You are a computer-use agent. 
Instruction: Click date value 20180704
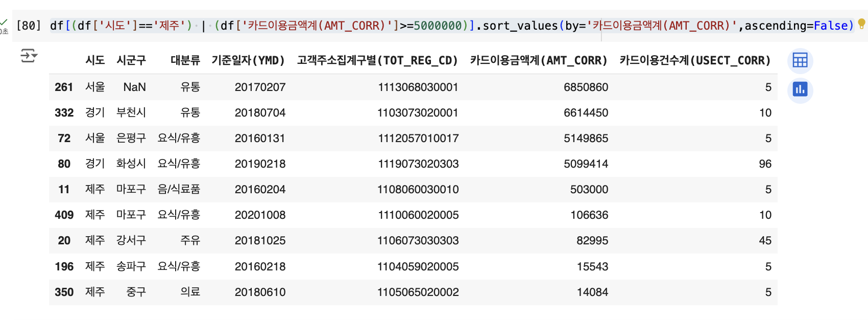click(x=260, y=112)
